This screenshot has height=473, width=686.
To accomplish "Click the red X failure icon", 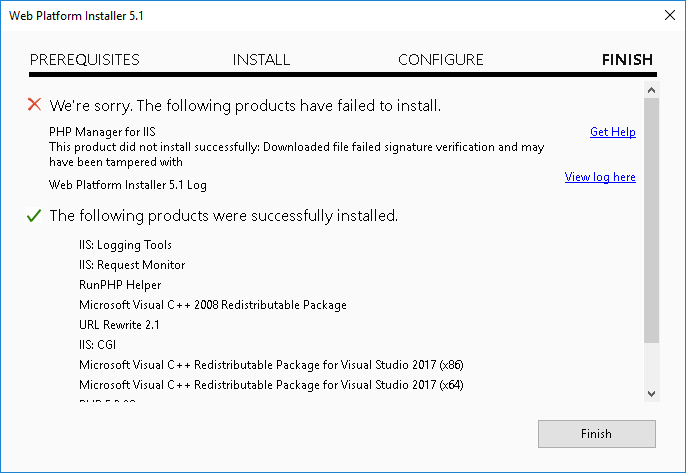I will tap(34, 105).
